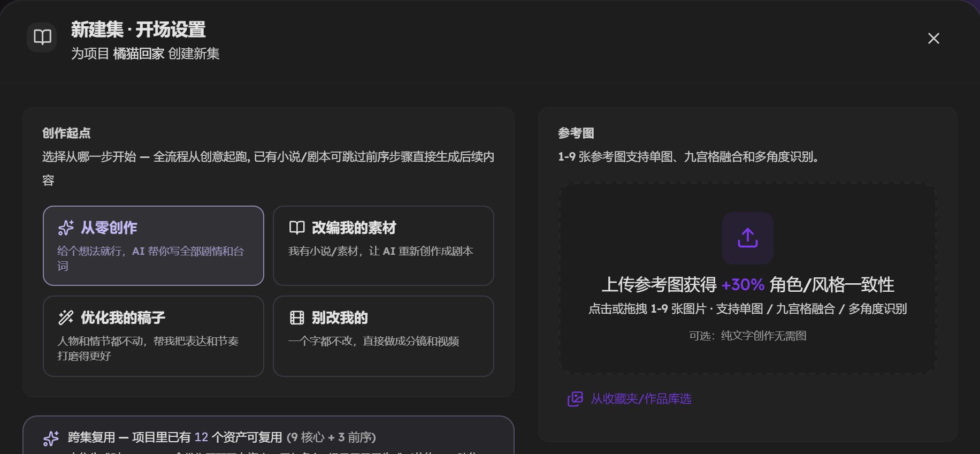Viewport: 980px width, 454px height.
Task: Click 1-9 张参考图支持单图 description line
Action: 688,157
